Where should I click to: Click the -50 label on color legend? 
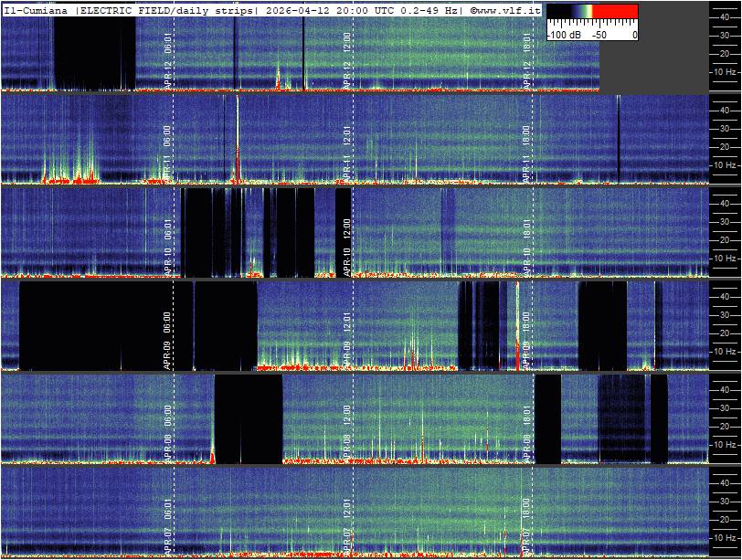tap(600, 34)
